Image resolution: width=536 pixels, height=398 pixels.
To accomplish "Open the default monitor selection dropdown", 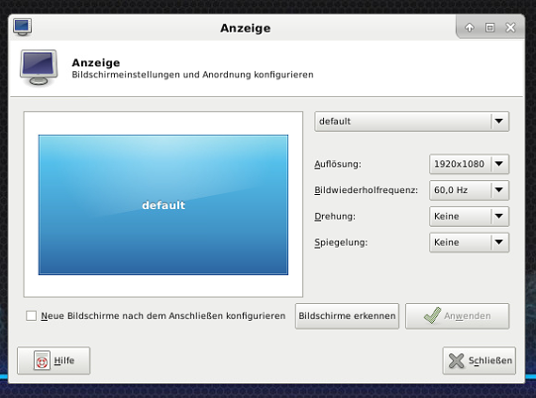I will click(x=412, y=121).
